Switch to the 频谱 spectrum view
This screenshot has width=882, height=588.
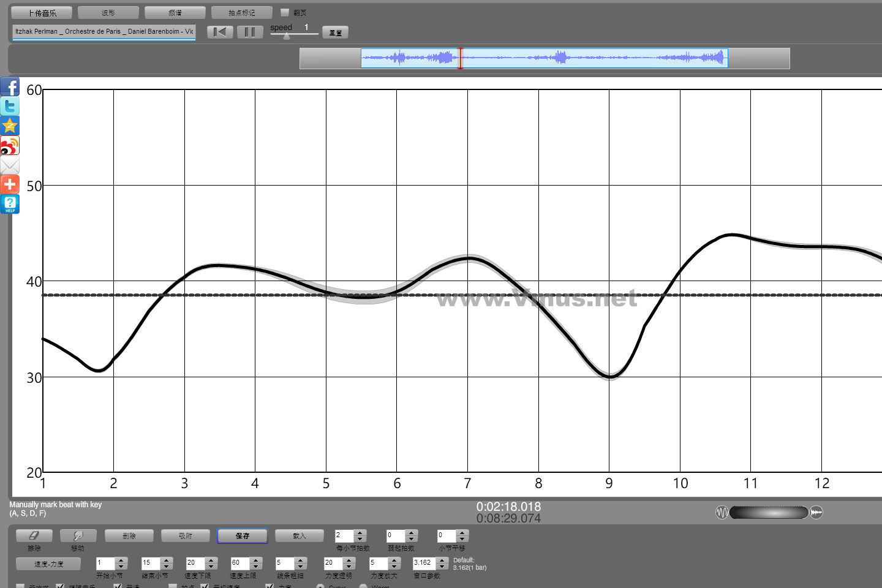175,12
